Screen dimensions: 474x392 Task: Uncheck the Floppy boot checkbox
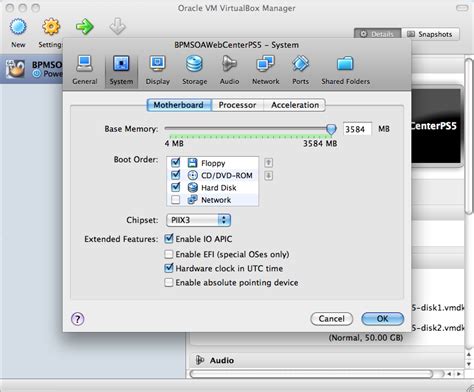click(175, 163)
